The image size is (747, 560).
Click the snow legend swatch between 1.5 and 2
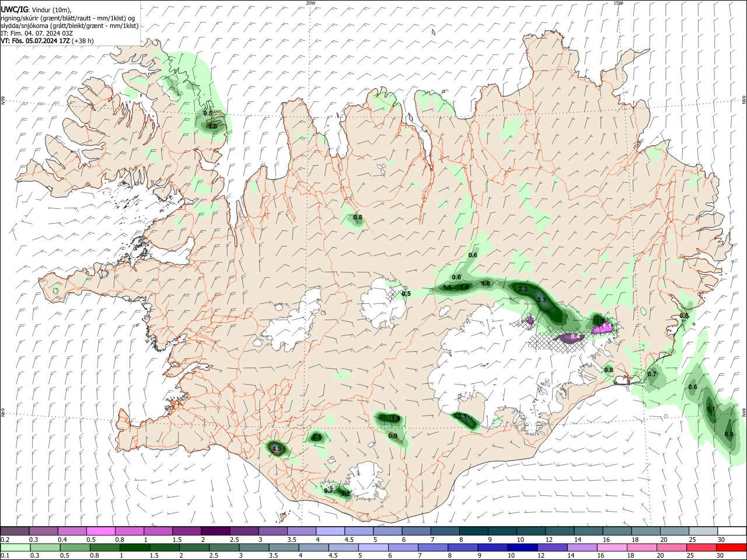click(x=187, y=531)
